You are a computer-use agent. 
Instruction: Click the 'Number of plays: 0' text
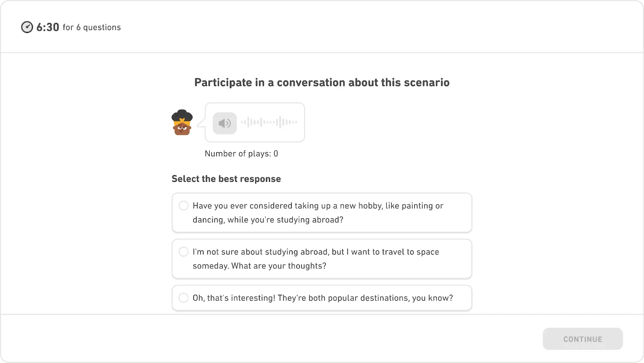[241, 153]
